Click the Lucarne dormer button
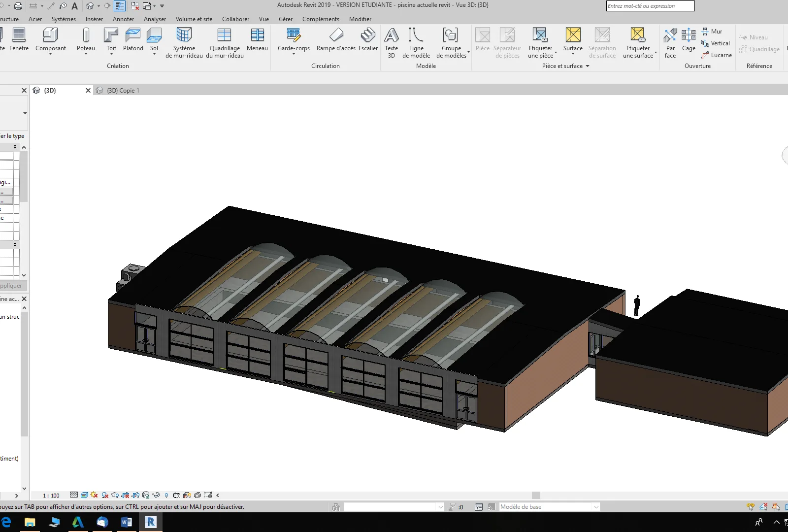 tap(717, 55)
